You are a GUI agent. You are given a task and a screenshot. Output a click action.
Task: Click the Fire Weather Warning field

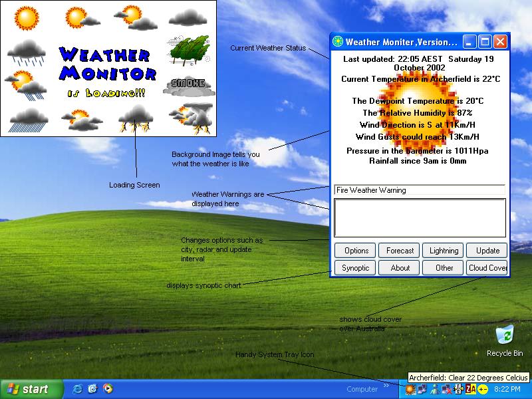pos(420,190)
